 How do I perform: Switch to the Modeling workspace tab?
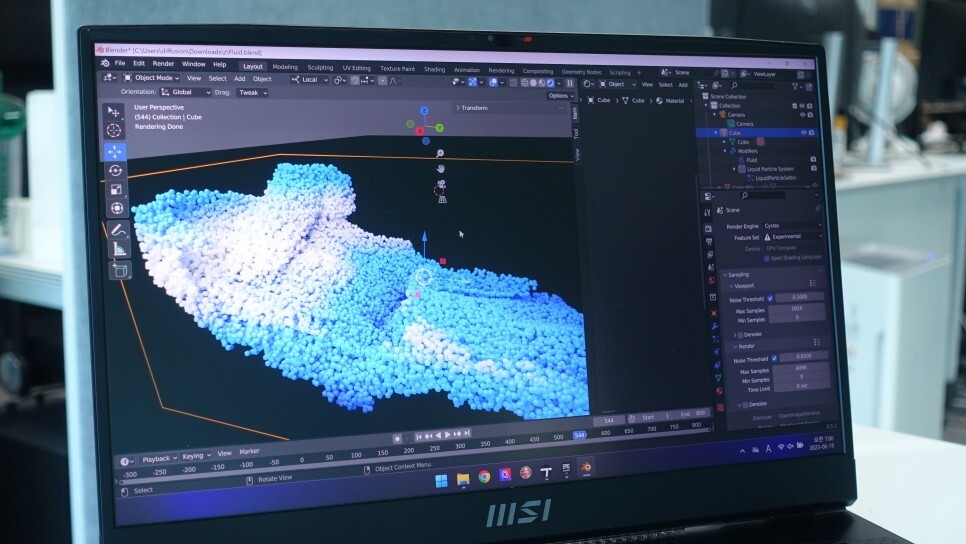(285, 67)
